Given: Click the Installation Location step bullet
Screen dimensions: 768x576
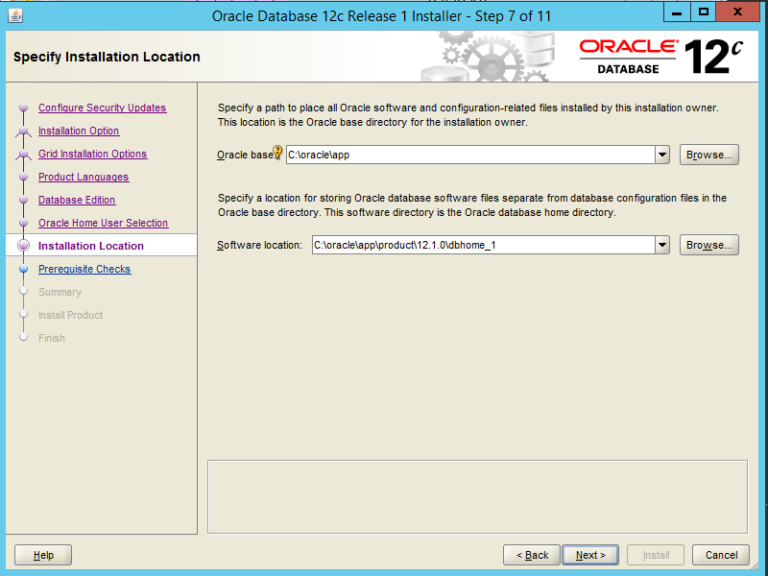Looking at the screenshot, I should [24, 246].
